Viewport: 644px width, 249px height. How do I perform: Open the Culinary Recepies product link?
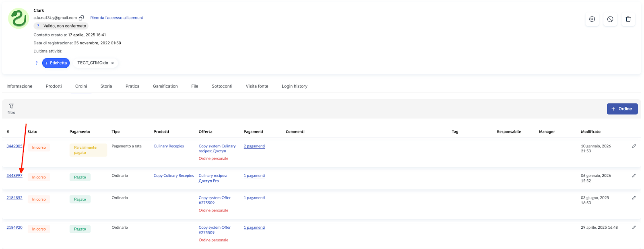click(169, 146)
